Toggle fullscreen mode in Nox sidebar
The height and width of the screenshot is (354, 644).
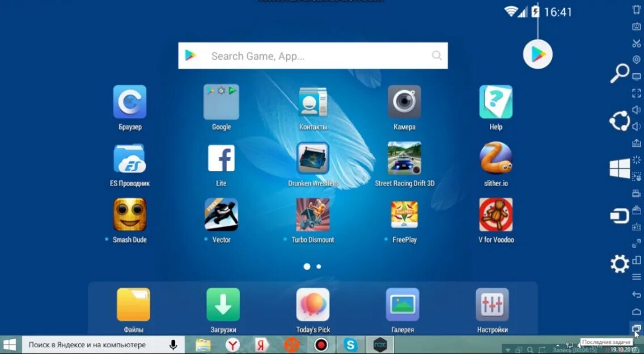click(x=636, y=94)
